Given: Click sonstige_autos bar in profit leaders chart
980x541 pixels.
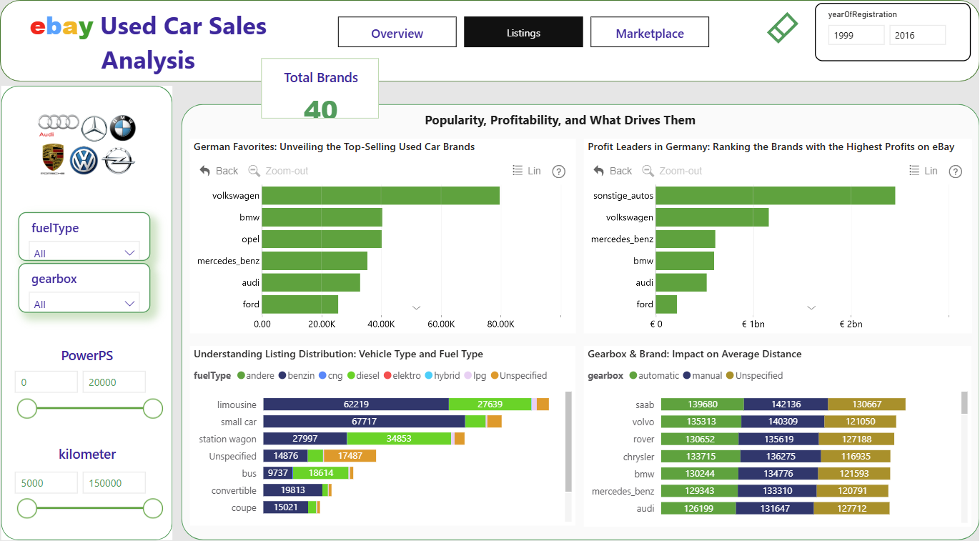Looking at the screenshot, I should (x=776, y=195).
